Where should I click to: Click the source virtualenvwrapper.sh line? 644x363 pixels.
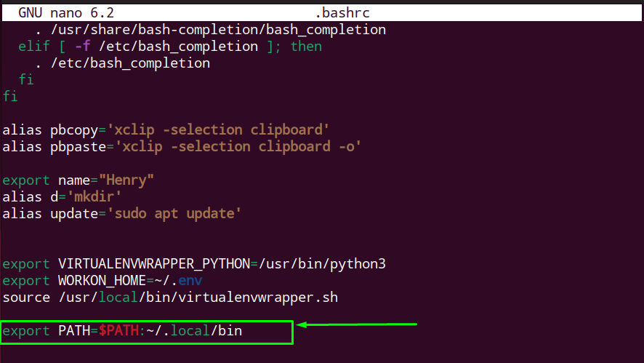tap(170, 298)
